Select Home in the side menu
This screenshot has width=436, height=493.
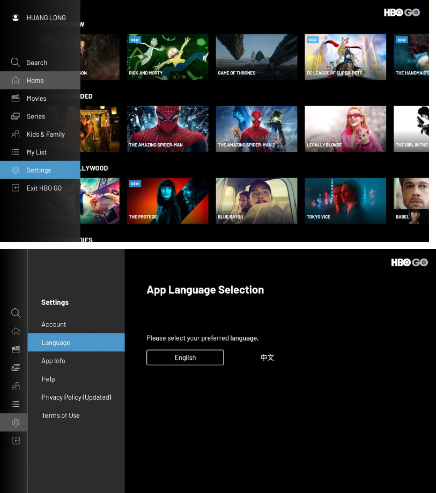(x=40, y=80)
